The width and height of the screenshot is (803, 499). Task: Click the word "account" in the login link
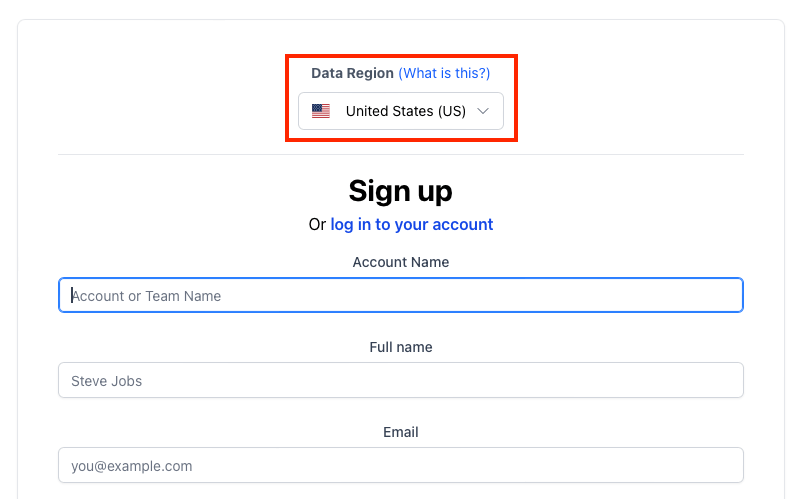[x=462, y=224]
